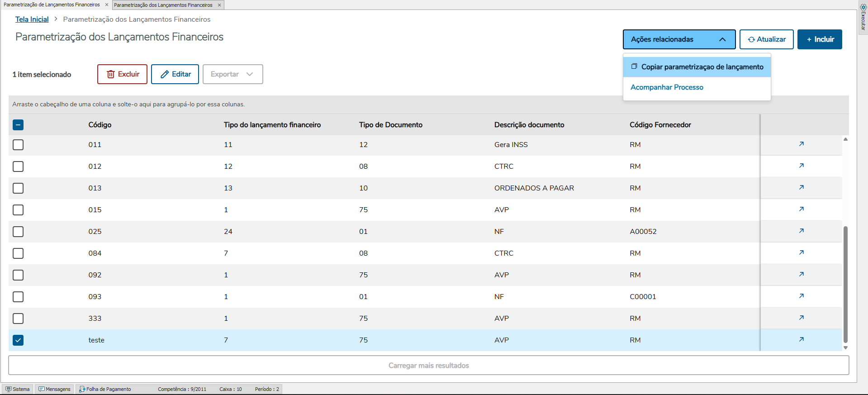
Task: Sort by Código Fornecedor column header
Action: coord(660,125)
